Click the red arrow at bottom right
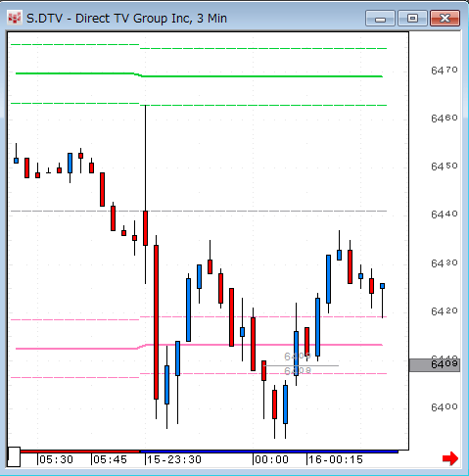Viewport: 469px width, 476px height. click(450, 458)
